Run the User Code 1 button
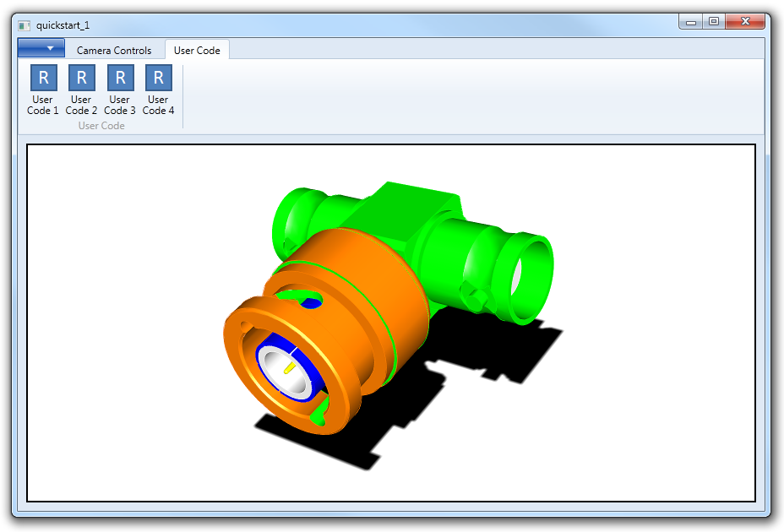The image size is (784, 532). [43, 90]
